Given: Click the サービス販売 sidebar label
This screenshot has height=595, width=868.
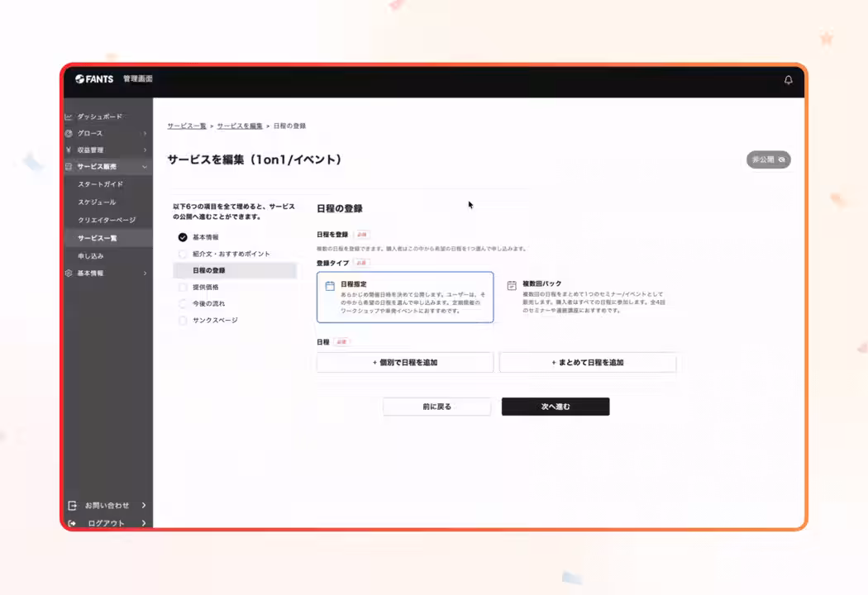Looking at the screenshot, I should (x=97, y=167).
